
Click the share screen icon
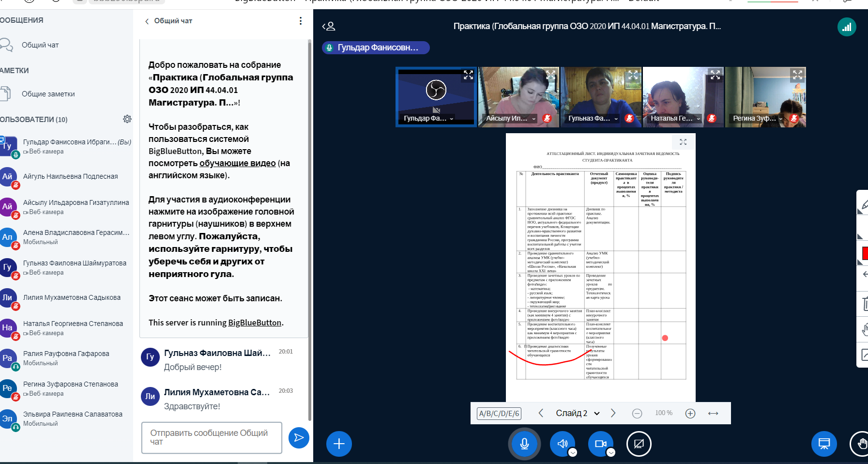(x=639, y=444)
